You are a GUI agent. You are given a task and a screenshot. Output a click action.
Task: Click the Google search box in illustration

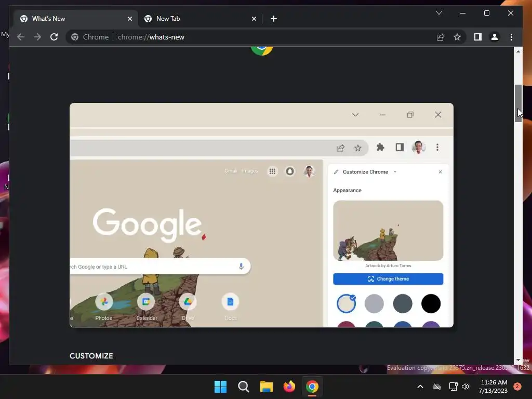[160, 267]
